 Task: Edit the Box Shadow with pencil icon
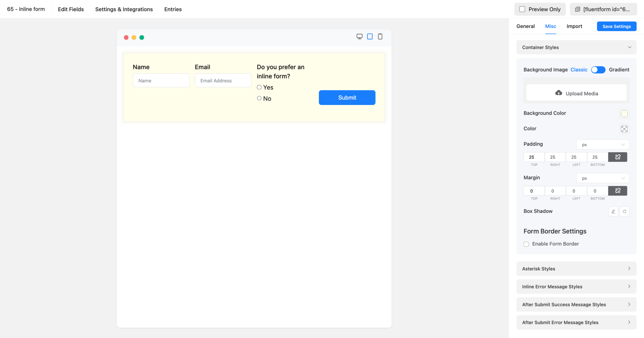click(613, 212)
